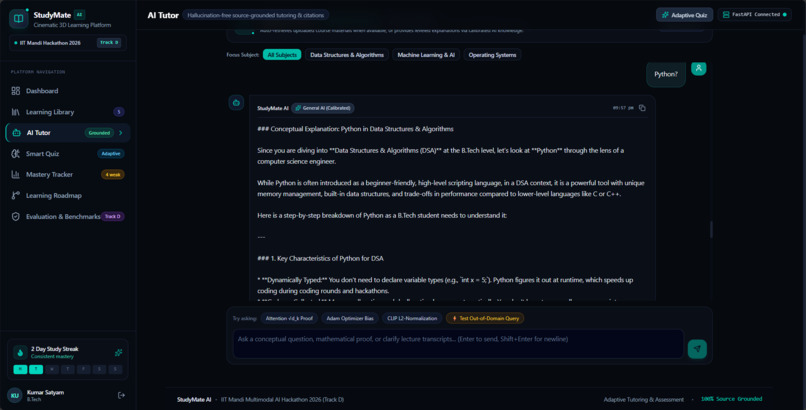Screen dimensions: 806x410
Task: Click the Adaptive badge beside Smart Quiz
Action: click(x=111, y=154)
